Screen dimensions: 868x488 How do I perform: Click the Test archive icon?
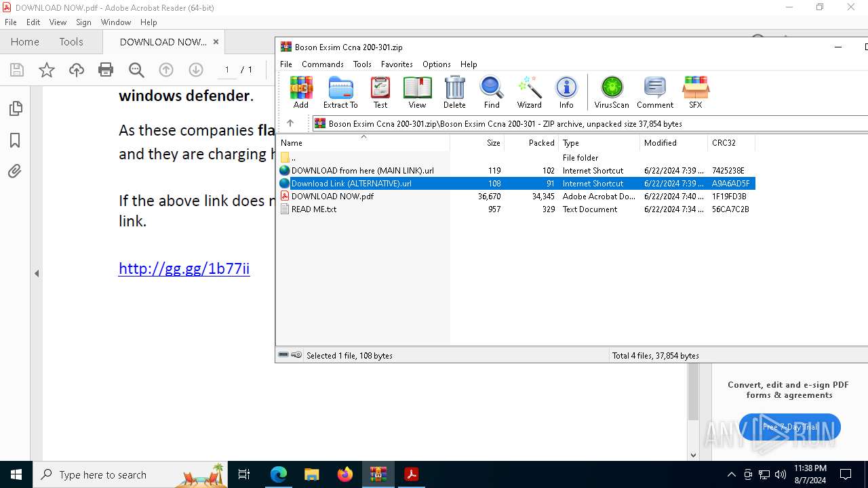[380, 92]
